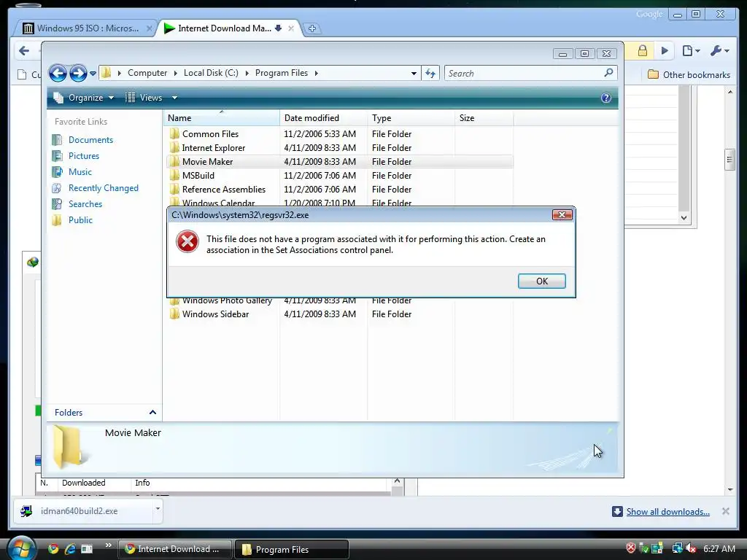Click Switch between windows quick launch icon

87,549
